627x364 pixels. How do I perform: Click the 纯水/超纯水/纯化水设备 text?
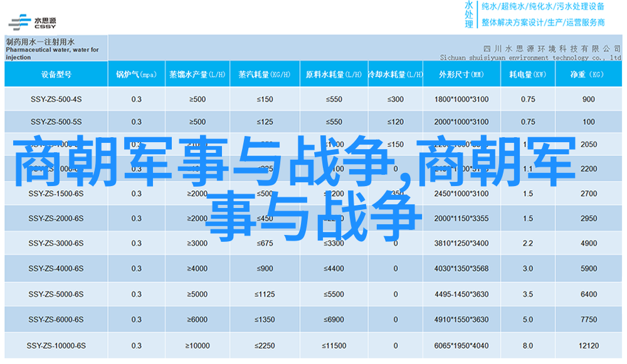pos(542,7)
